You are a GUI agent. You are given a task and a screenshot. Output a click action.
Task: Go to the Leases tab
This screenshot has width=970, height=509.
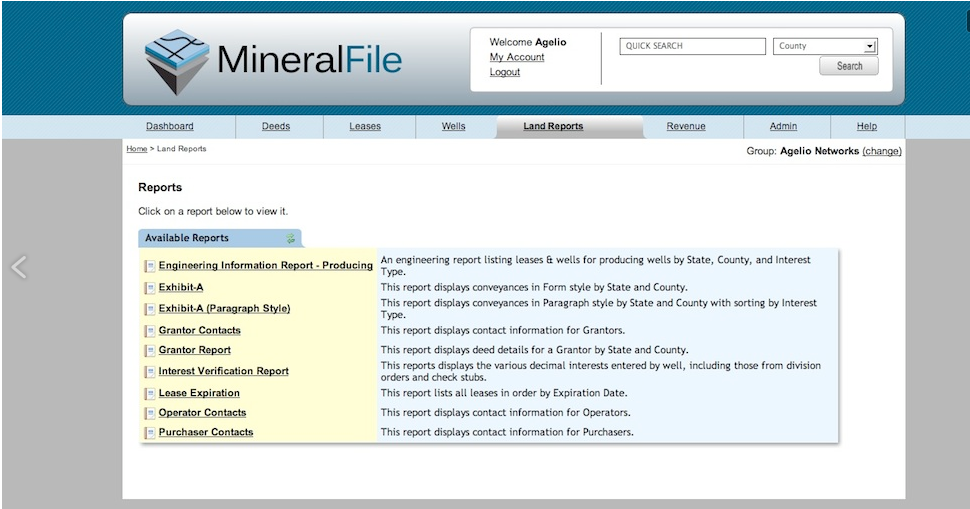click(365, 126)
